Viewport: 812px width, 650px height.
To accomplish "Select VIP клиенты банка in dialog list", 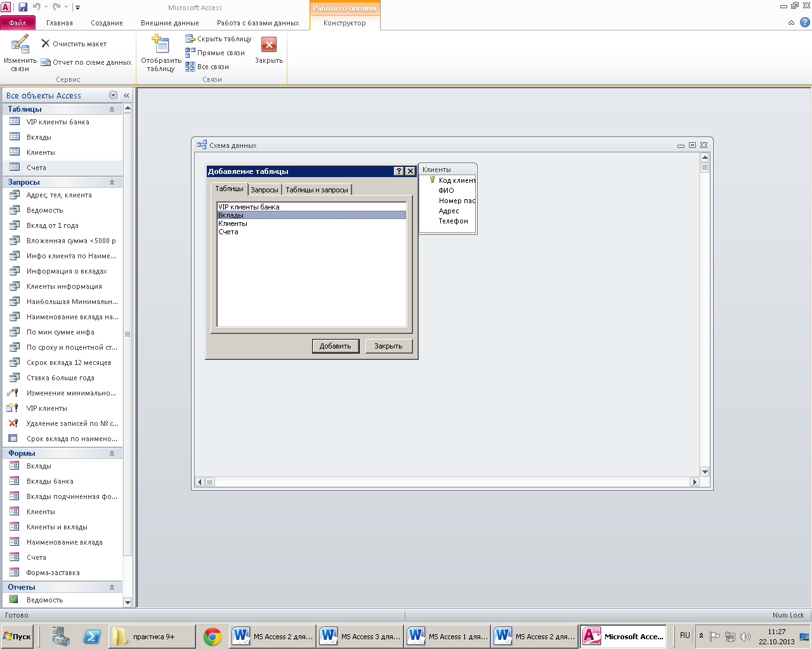I will pos(311,207).
